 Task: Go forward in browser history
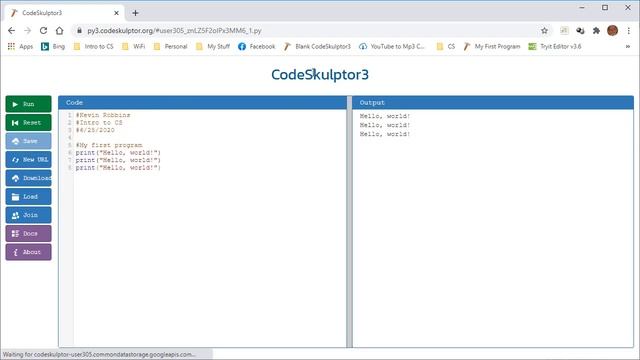tap(27, 31)
